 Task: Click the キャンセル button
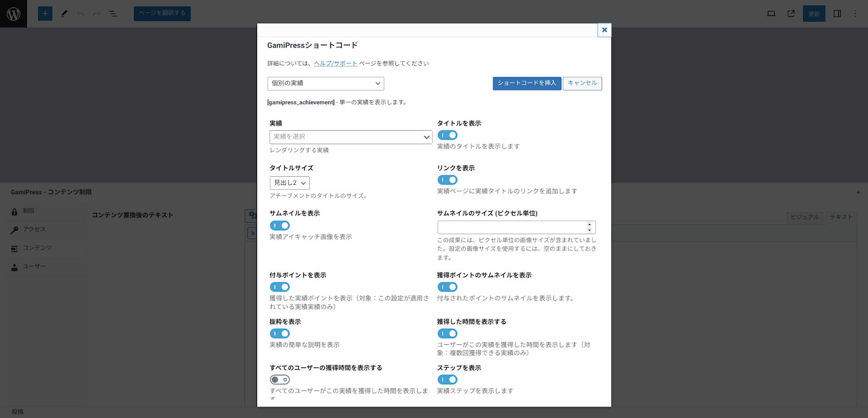point(582,83)
